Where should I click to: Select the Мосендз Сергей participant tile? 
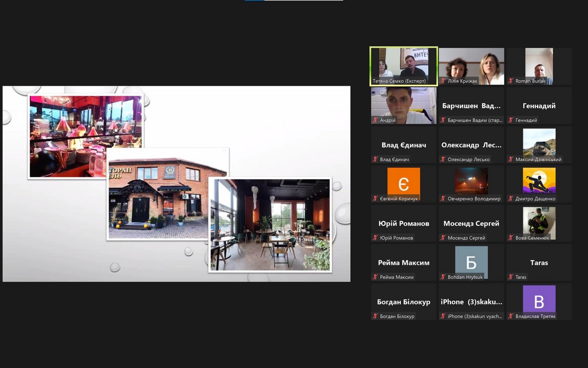pyautogui.click(x=471, y=223)
